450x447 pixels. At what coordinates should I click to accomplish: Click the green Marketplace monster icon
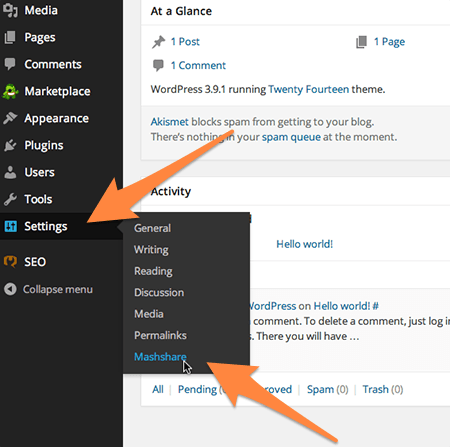pyautogui.click(x=10, y=91)
